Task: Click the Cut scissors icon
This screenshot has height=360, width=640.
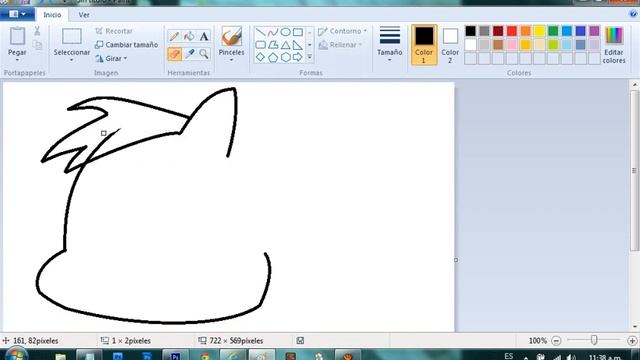Action: 37,31
